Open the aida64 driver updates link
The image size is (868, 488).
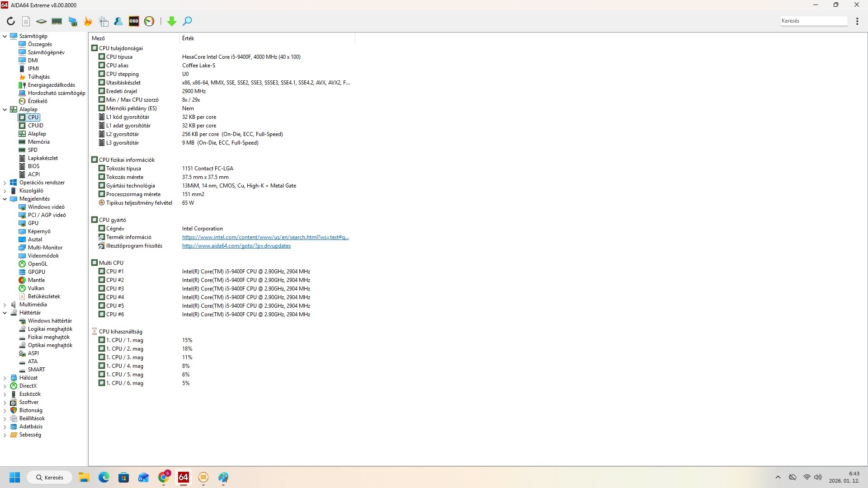(236, 246)
